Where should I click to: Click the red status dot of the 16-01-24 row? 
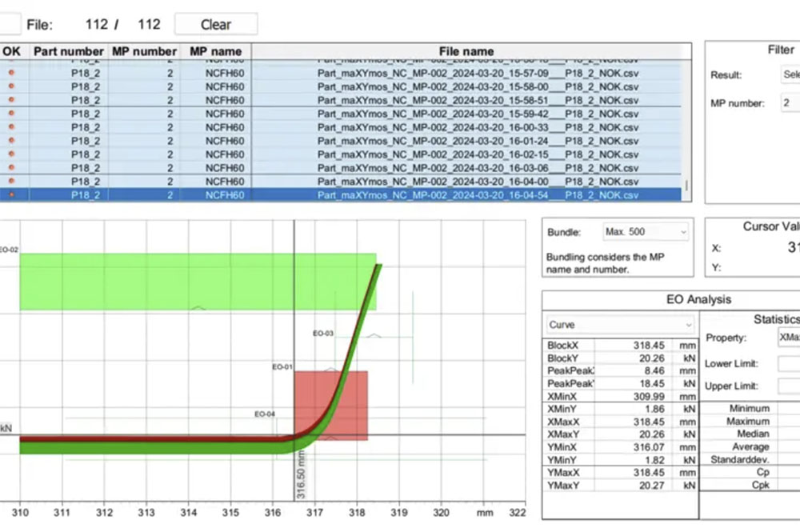[11, 141]
